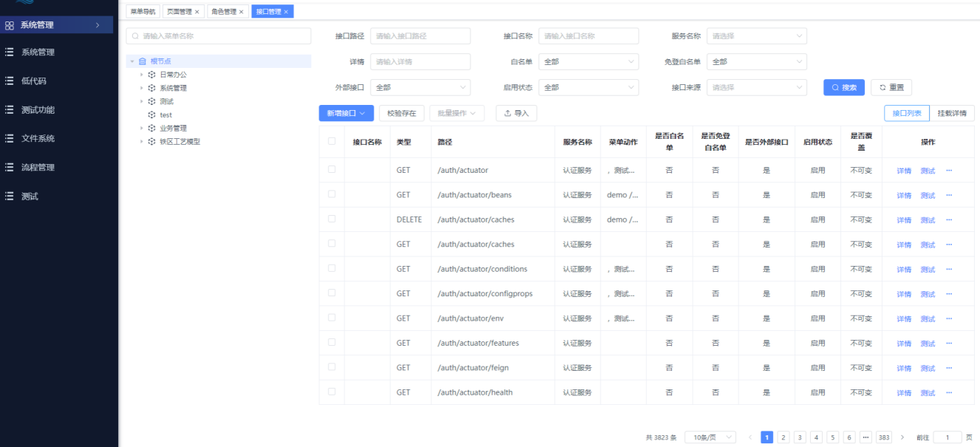The height and width of the screenshot is (447, 980).
Task: Click the list icon beside 流程管理
Action: coord(10,167)
